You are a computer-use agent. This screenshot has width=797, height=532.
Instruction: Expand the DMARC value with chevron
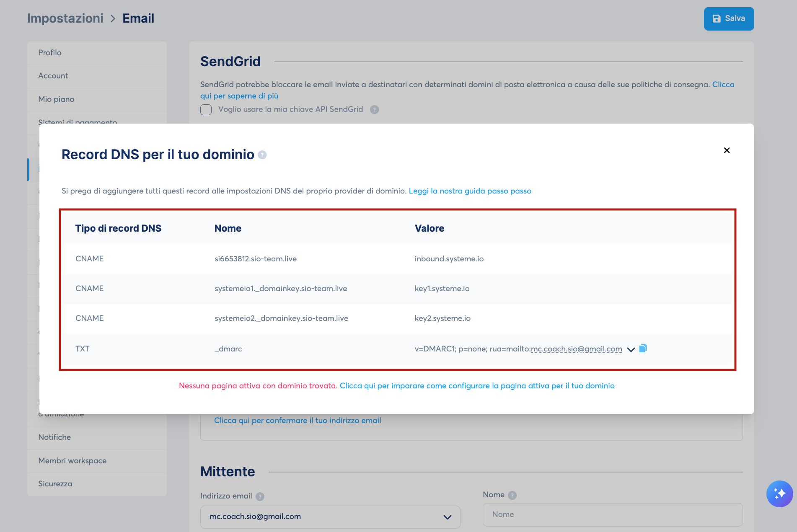(631, 349)
